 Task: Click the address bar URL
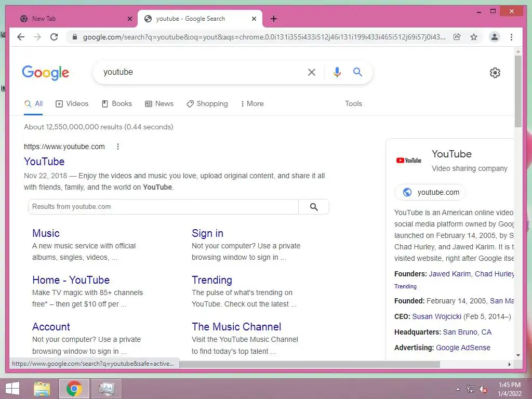pyautogui.click(x=264, y=37)
